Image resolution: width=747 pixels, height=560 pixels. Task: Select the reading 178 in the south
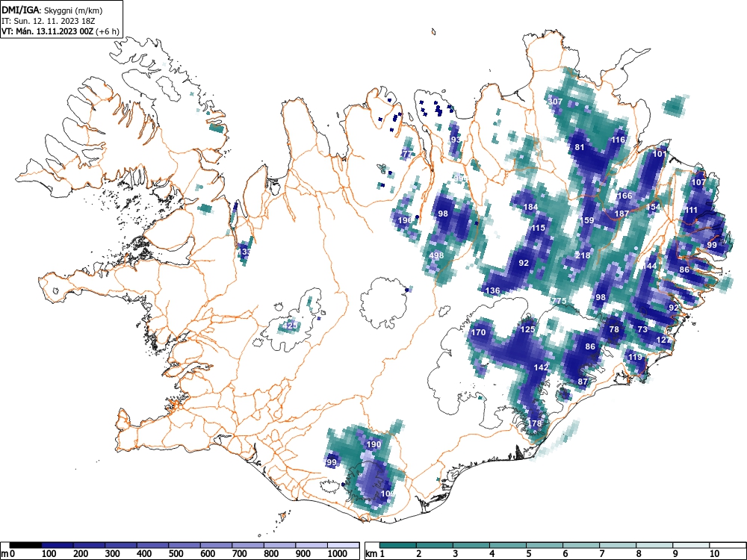pyautogui.click(x=535, y=423)
